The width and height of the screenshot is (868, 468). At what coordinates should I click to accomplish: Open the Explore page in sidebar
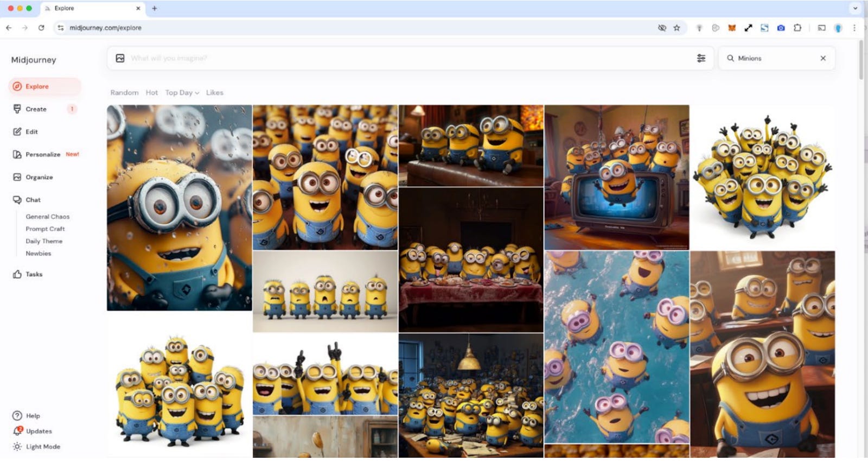click(x=44, y=86)
